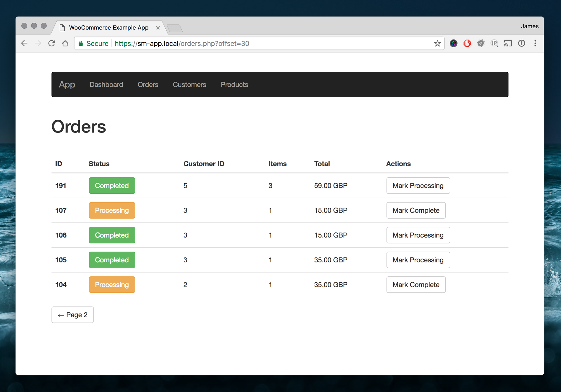Navigate back to Page 2

click(x=72, y=315)
